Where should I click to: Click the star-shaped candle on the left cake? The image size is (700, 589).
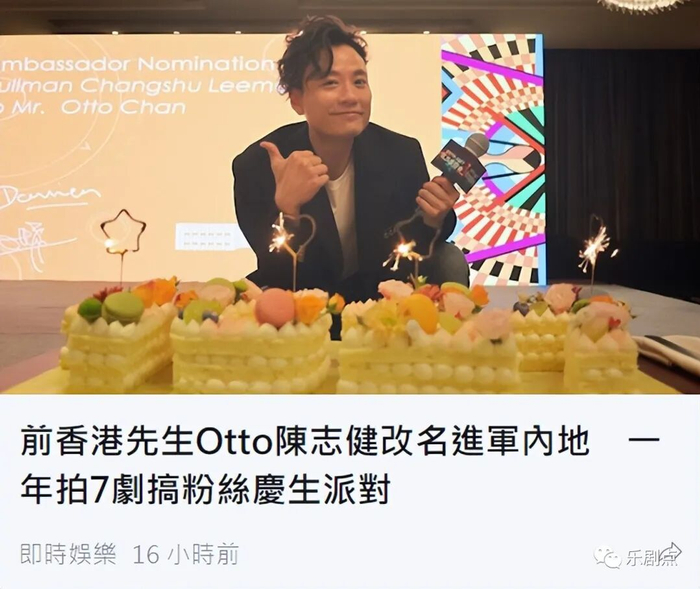click(x=123, y=230)
